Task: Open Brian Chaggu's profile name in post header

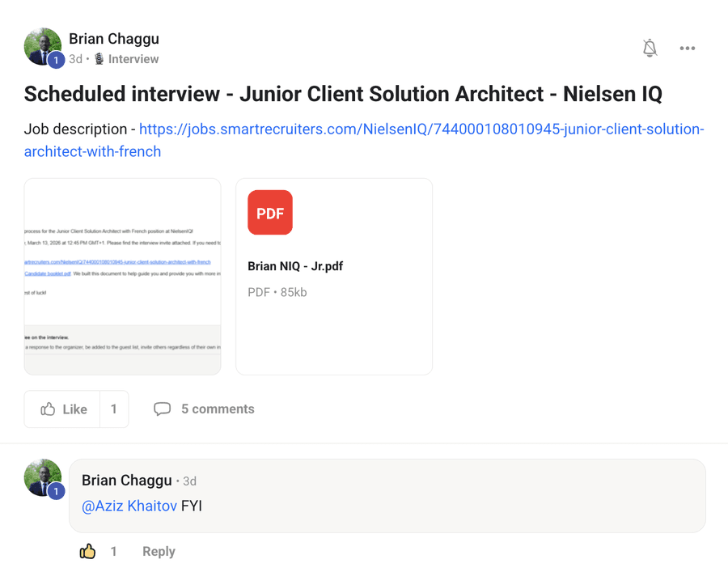Action: point(114,39)
